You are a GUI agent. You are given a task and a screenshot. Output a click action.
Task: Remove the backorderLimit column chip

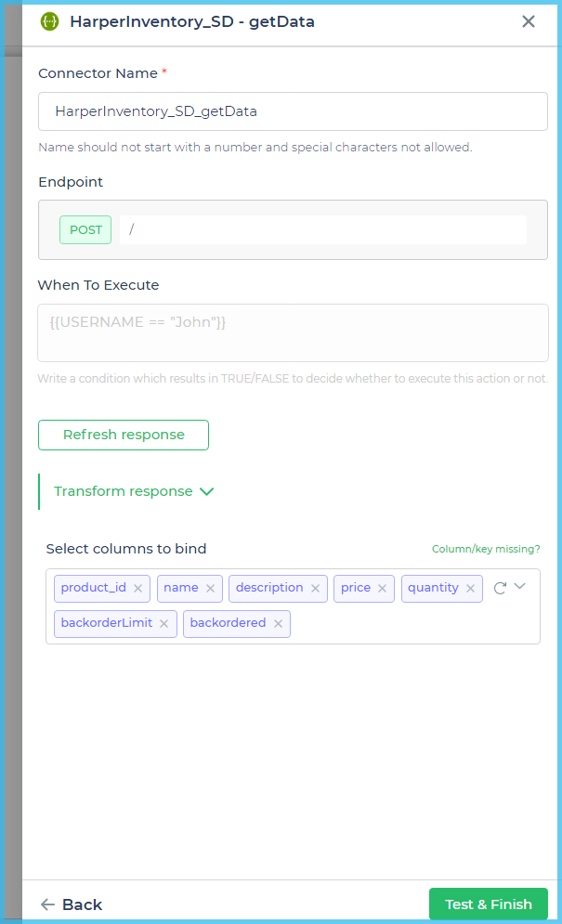tap(165, 623)
